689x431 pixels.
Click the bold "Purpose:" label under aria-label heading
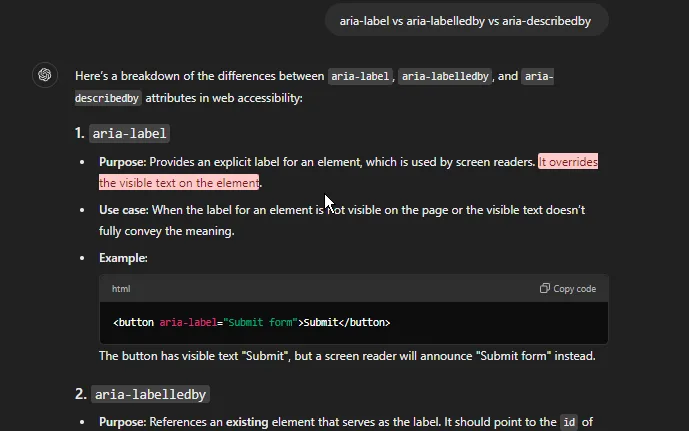pyautogui.click(x=123, y=162)
